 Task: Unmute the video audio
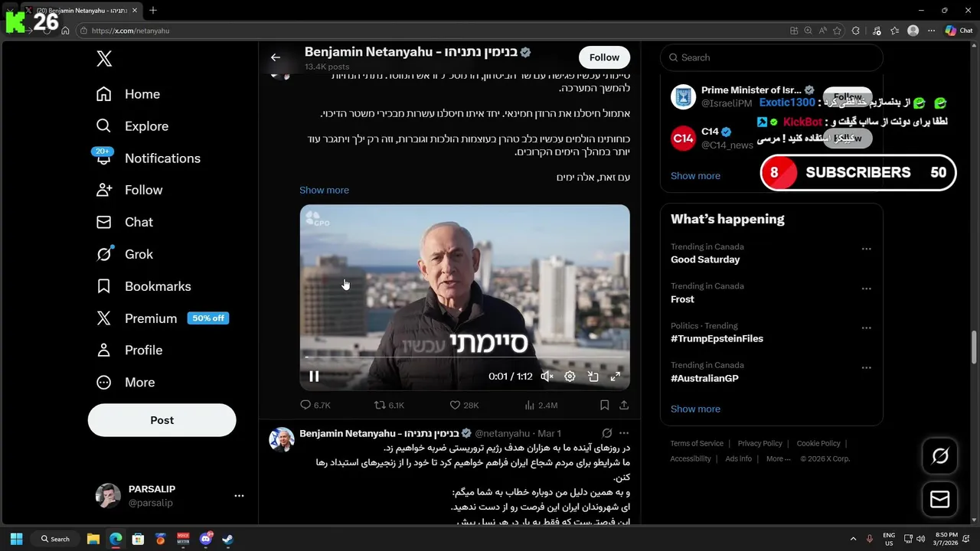click(547, 377)
